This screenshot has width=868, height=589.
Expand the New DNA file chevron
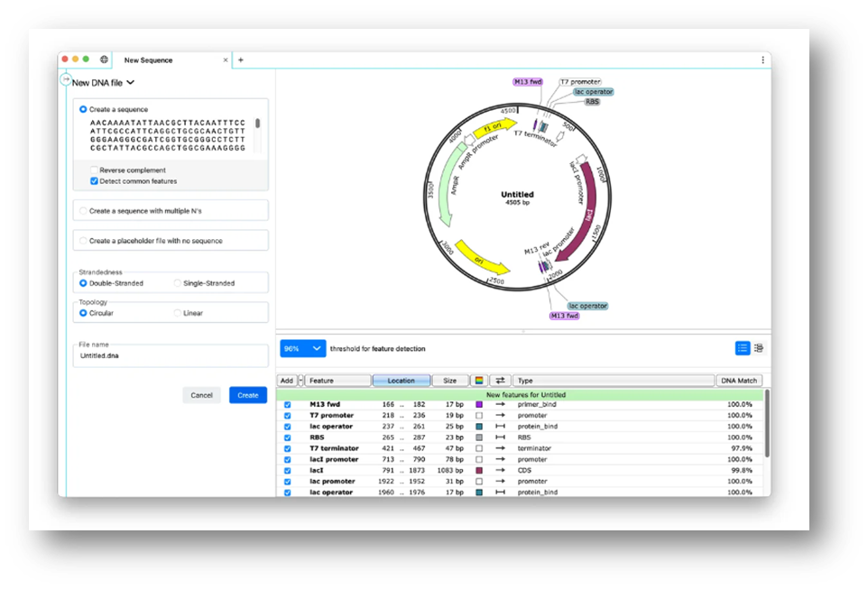(130, 80)
